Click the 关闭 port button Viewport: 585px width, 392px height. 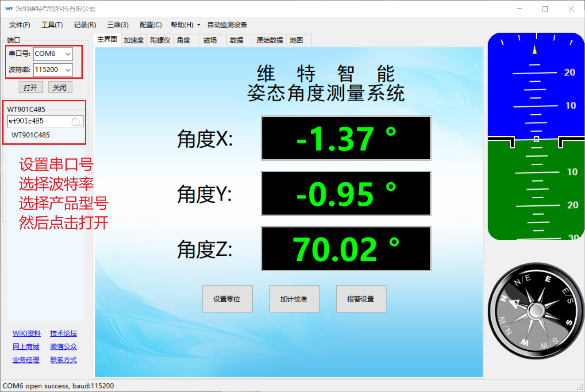(60, 88)
